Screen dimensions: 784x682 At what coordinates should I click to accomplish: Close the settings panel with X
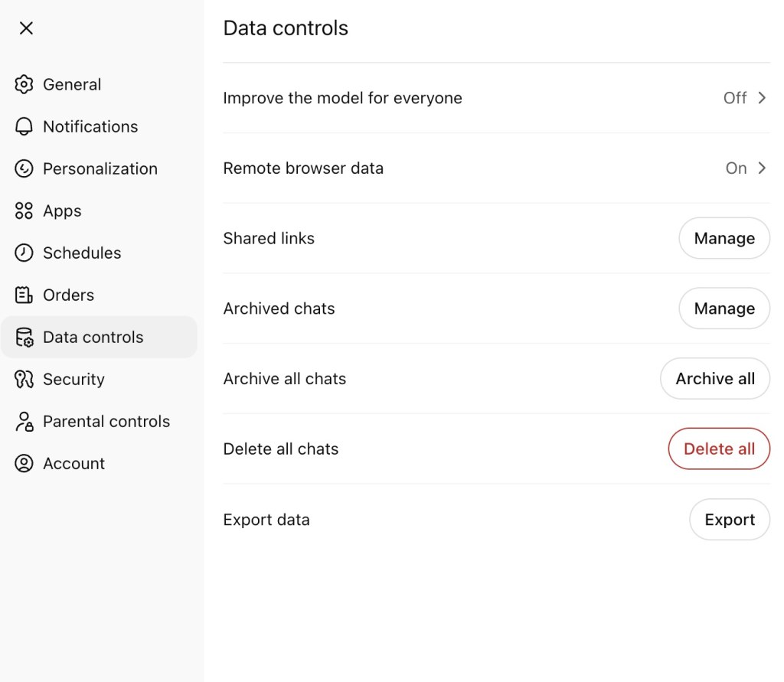(x=26, y=28)
